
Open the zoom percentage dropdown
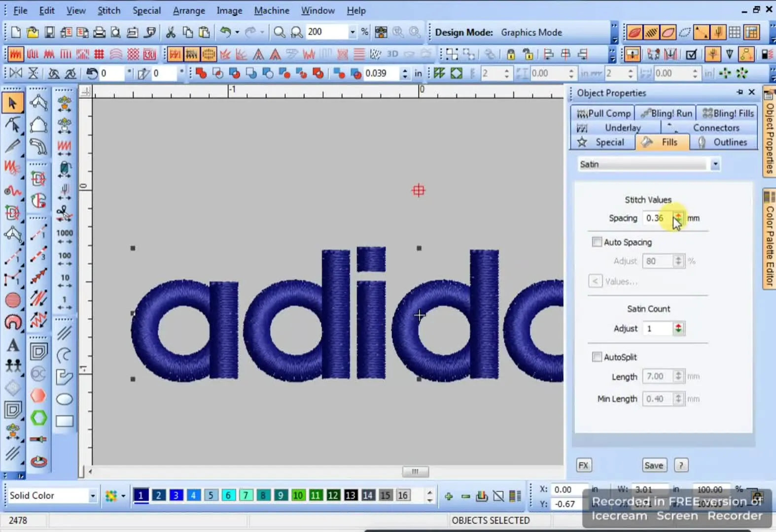352,33
